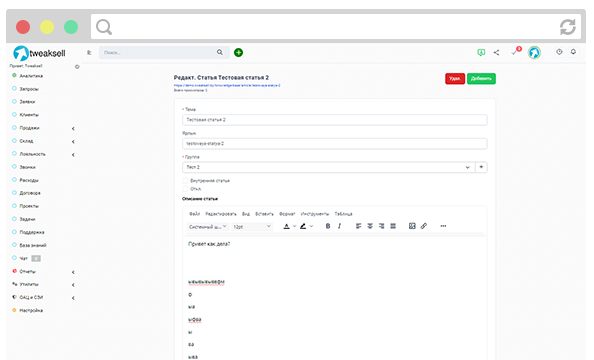Screen dimensions: 594x360
Task: Click the plus button to add a group
Action: (481, 167)
